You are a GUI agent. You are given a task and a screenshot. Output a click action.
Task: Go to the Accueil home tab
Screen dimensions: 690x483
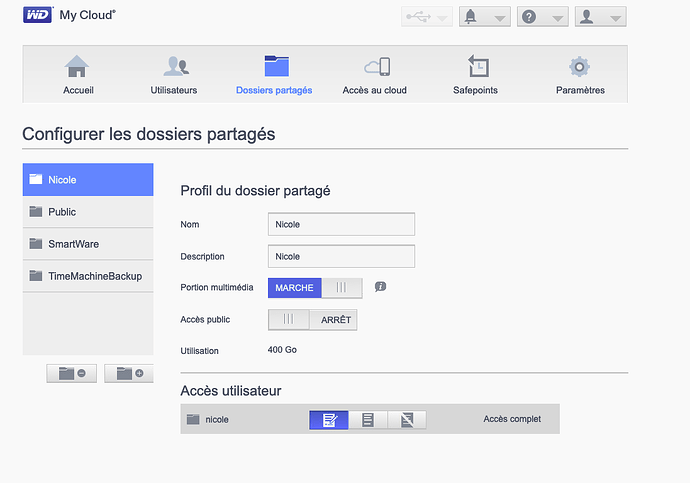pyautogui.click(x=78, y=75)
